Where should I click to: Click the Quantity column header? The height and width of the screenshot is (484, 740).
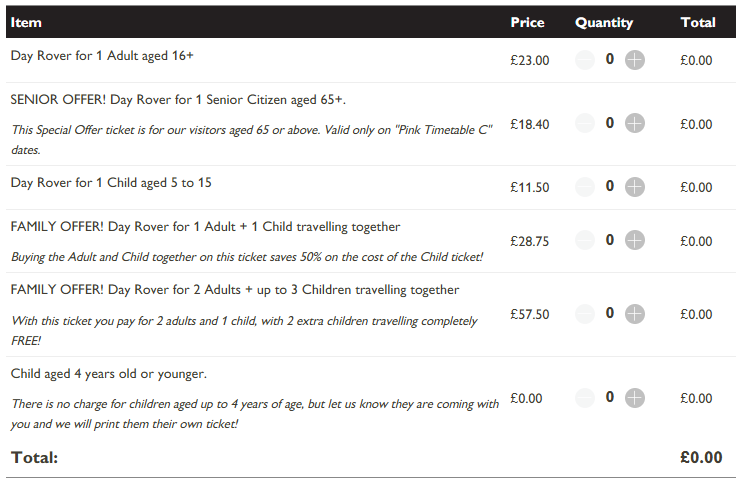(604, 23)
